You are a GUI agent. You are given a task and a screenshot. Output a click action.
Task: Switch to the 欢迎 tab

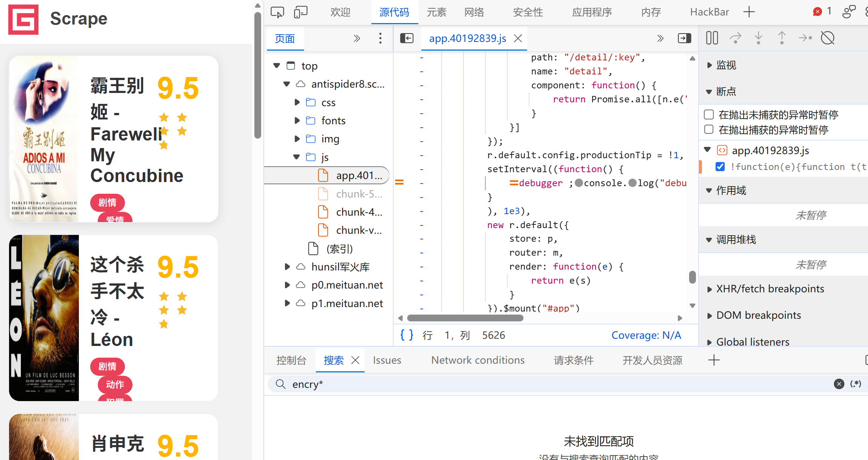point(340,12)
